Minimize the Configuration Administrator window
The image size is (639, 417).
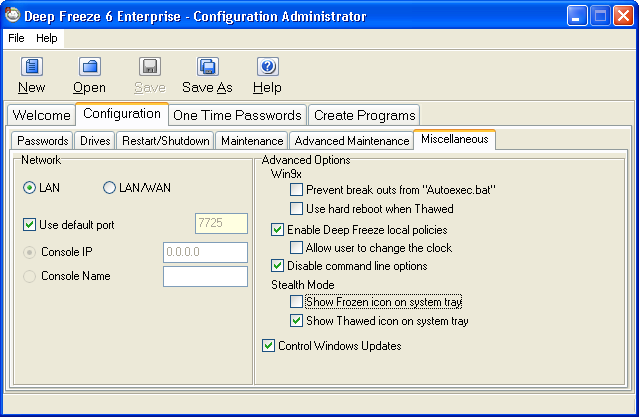tap(576, 16)
